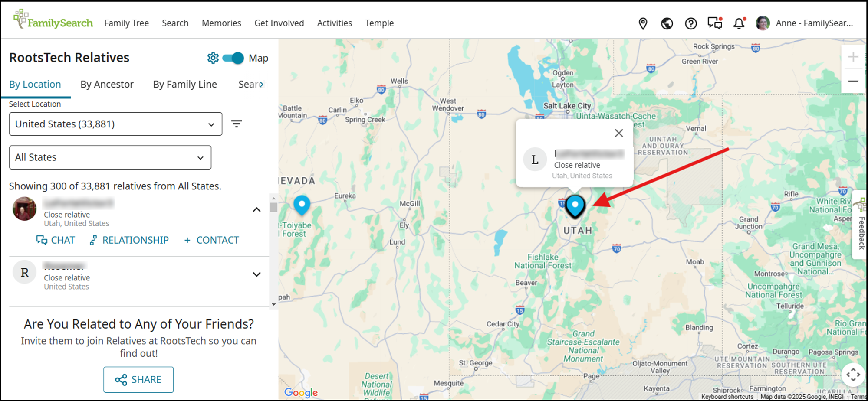Click the Grand Junction map label
The width and height of the screenshot is (868, 401).
749,223
